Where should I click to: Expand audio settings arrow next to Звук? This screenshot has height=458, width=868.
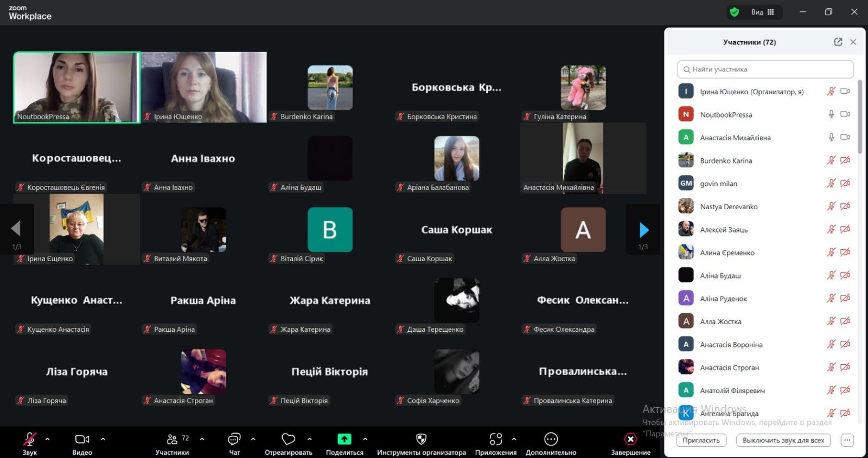coord(48,439)
